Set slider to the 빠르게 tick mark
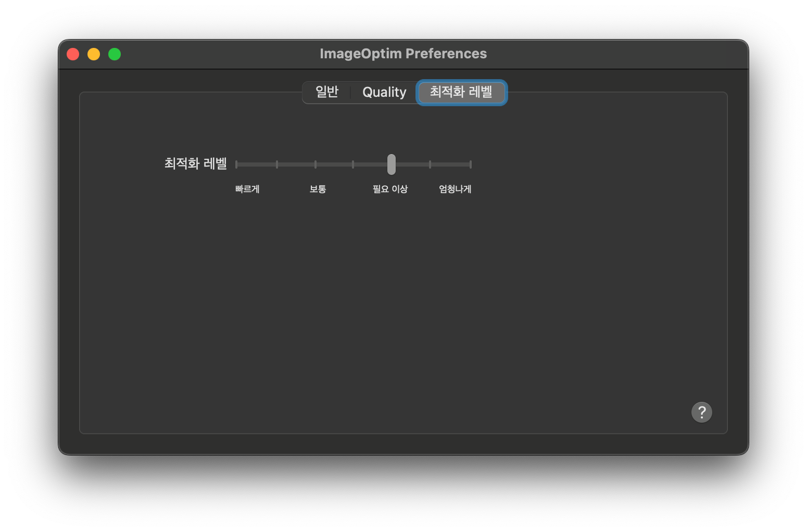The image size is (807, 532). (x=236, y=164)
